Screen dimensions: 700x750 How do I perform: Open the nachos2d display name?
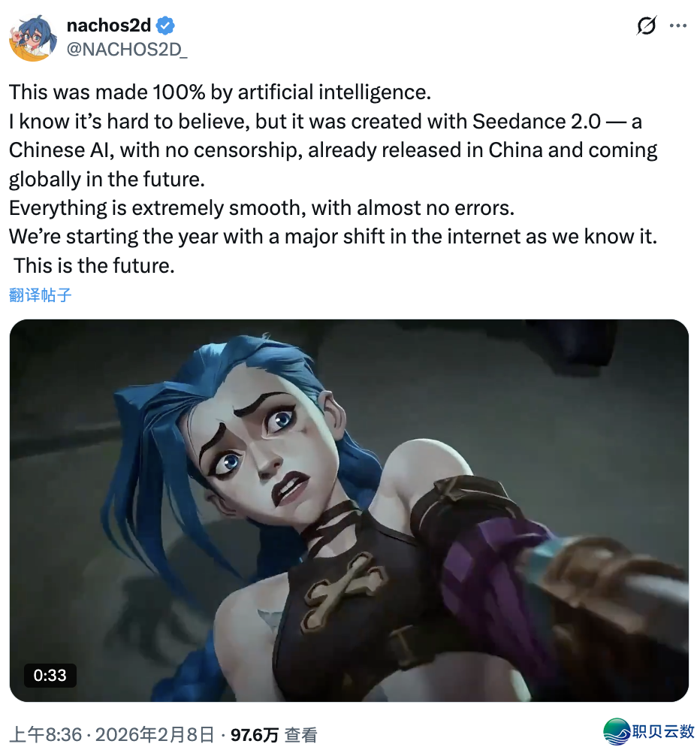coord(109,26)
